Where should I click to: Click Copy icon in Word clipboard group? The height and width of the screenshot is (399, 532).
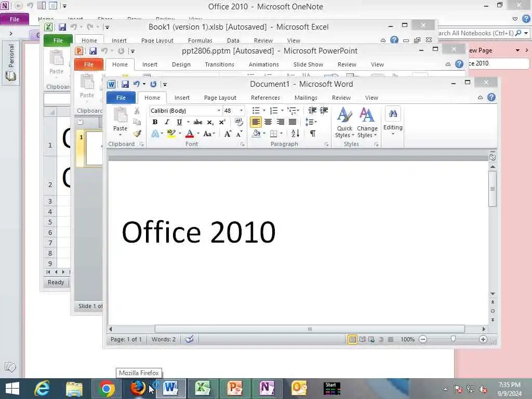pyautogui.click(x=137, y=122)
